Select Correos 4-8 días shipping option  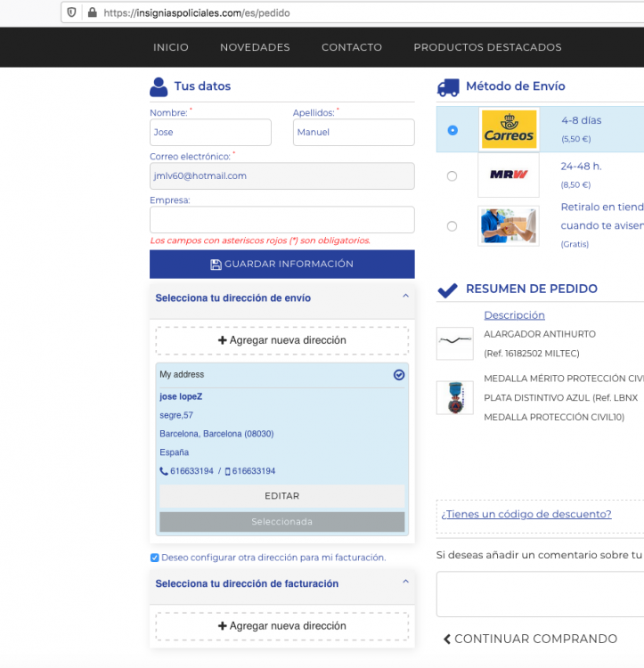click(x=452, y=130)
